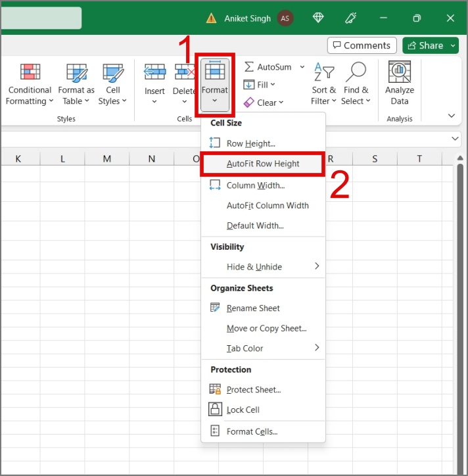Select AutoFit Row Height menu item

262,164
